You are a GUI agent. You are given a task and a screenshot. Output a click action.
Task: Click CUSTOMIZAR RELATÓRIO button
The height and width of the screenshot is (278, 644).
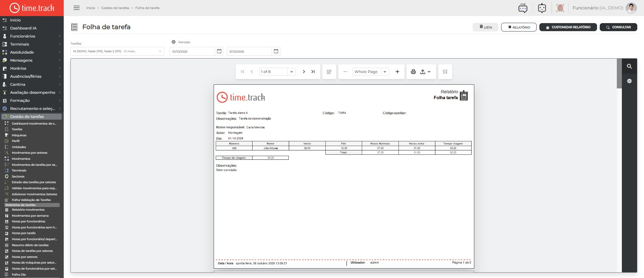(x=568, y=27)
